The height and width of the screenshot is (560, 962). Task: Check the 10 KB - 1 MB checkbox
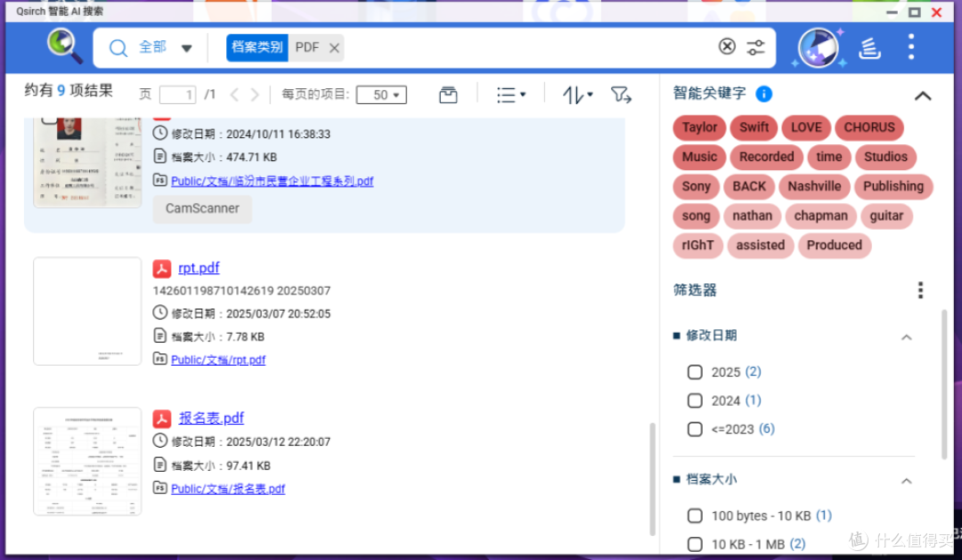[695, 544]
